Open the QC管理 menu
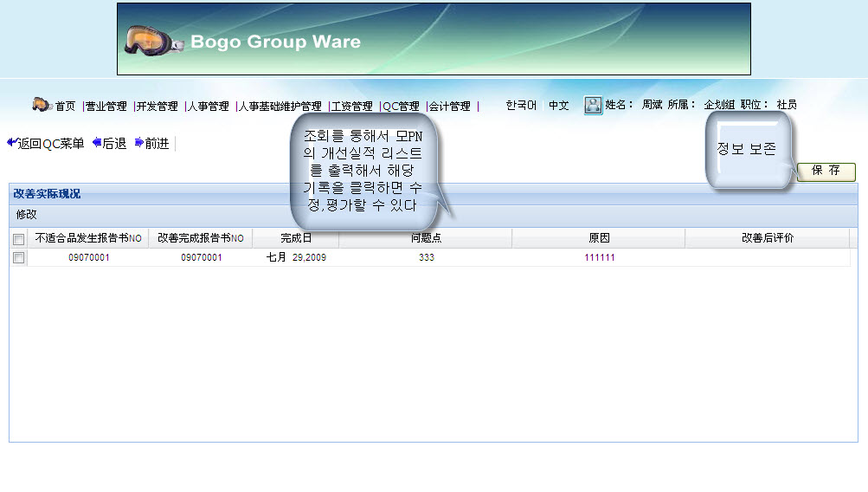 (x=402, y=107)
